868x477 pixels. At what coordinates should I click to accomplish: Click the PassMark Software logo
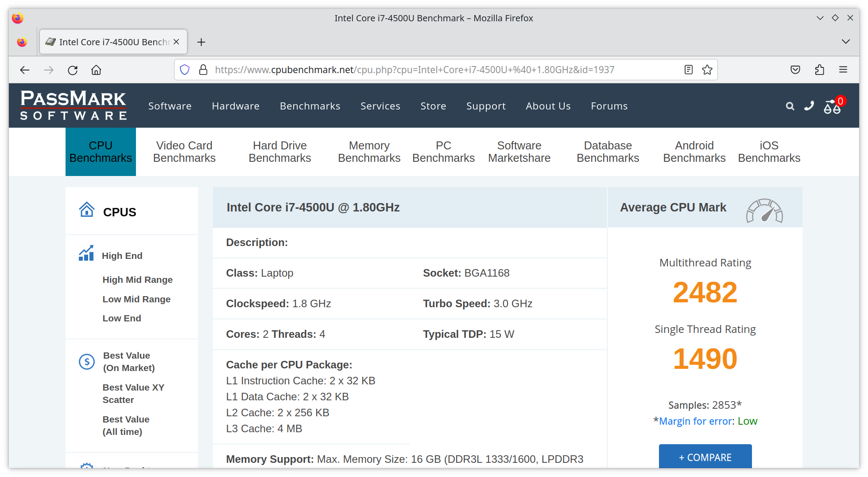(74, 106)
